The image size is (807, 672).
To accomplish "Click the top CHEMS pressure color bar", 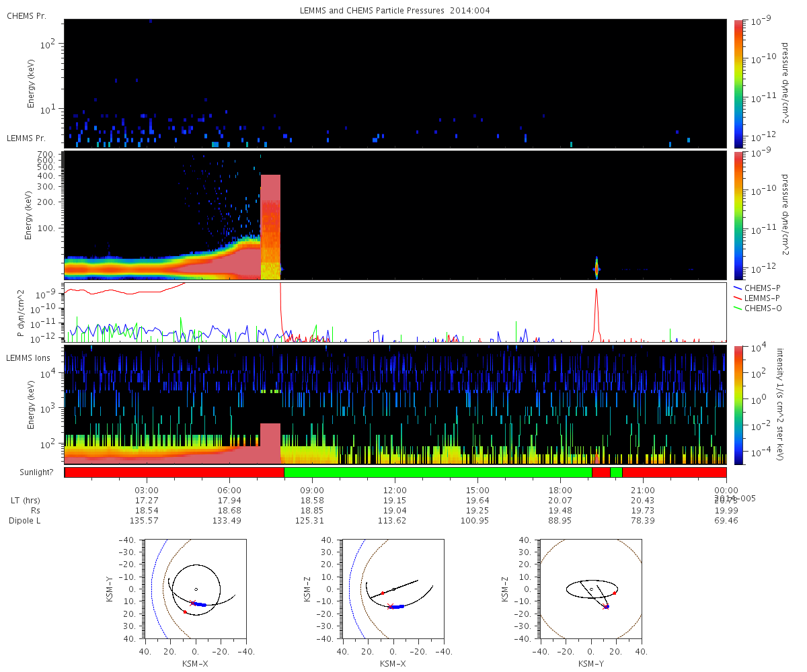I will pyautogui.click(x=738, y=83).
